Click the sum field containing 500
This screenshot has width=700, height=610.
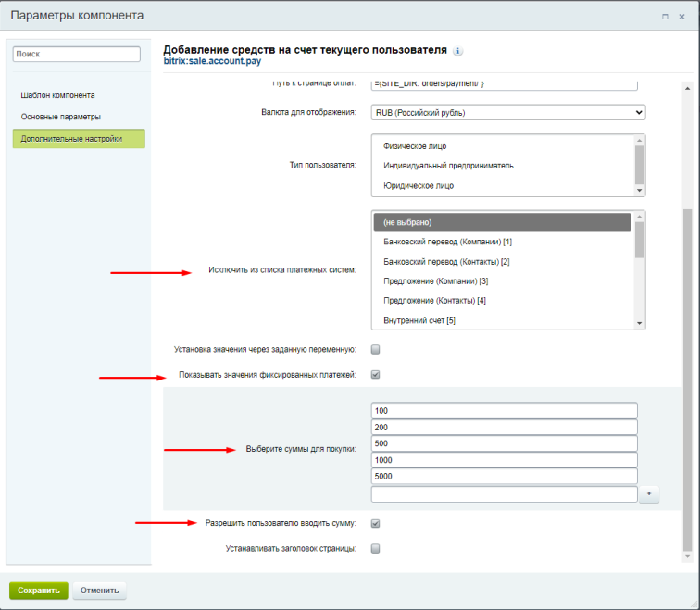[x=504, y=443]
